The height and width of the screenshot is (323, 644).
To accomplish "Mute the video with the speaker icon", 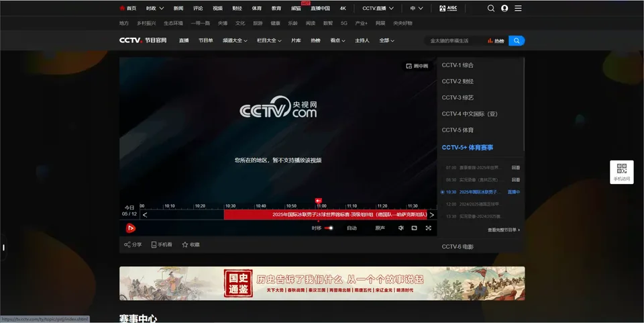I will (x=401, y=228).
